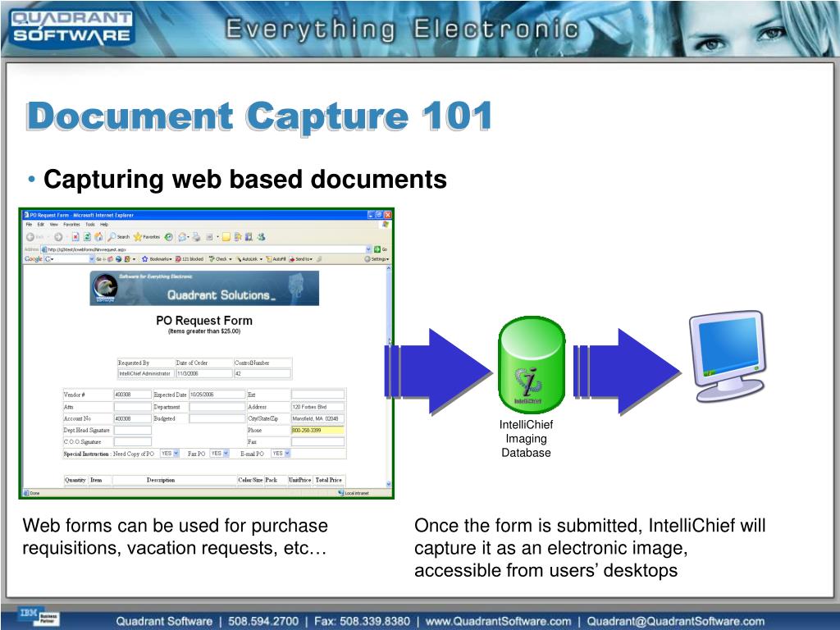Click the Quadrant Solutions banner image
840x630 pixels.
point(204,288)
